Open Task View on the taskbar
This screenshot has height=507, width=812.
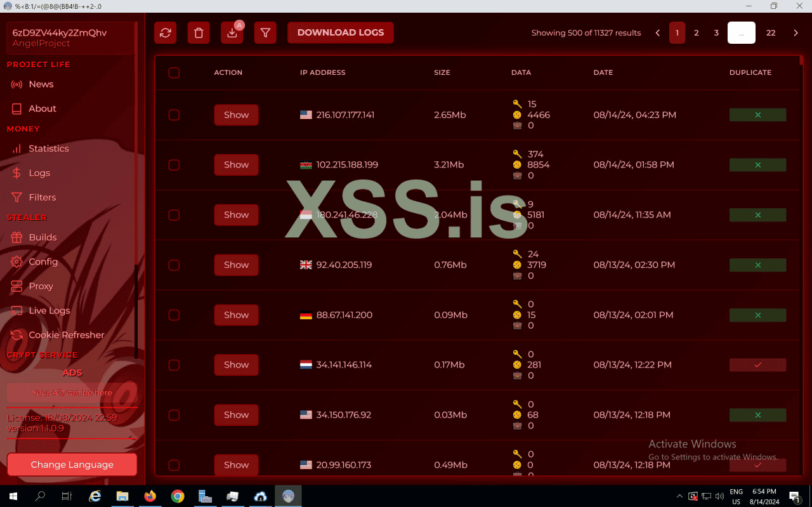click(x=67, y=496)
